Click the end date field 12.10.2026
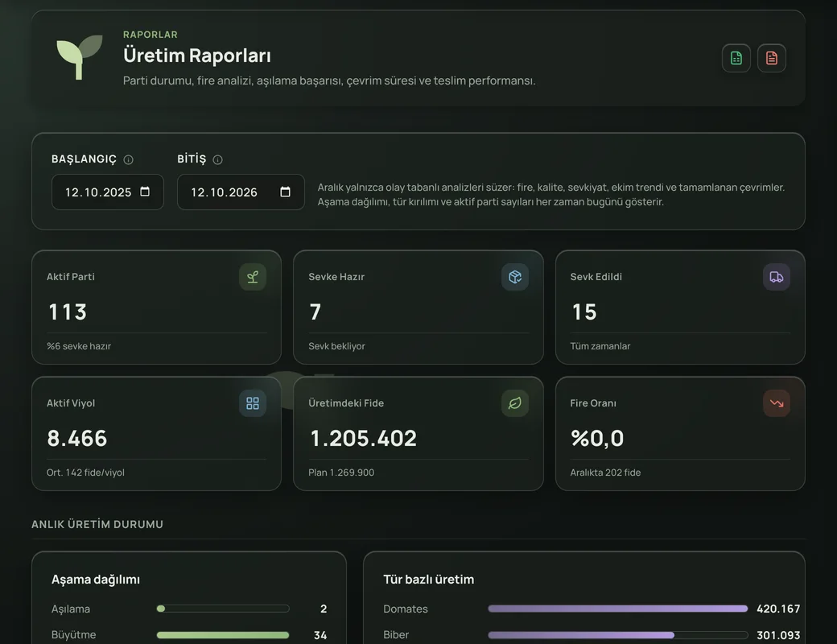The image size is (837, 644). point(241,192)
